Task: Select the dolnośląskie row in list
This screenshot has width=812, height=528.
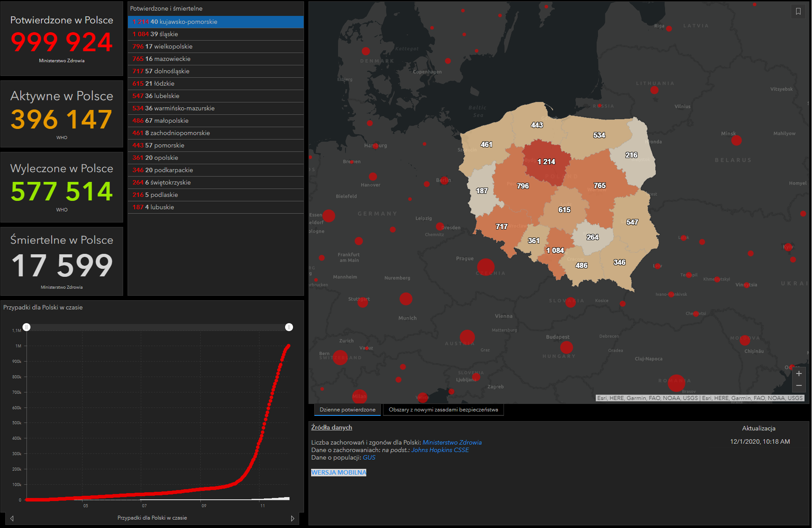Action: [216, 71]
